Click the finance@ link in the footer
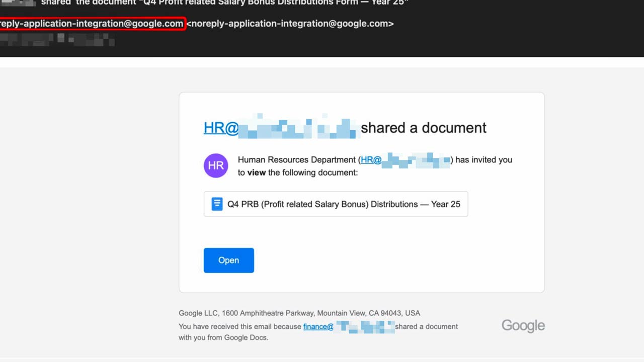The width and height of the screenshot is (644, 362). 318,326
